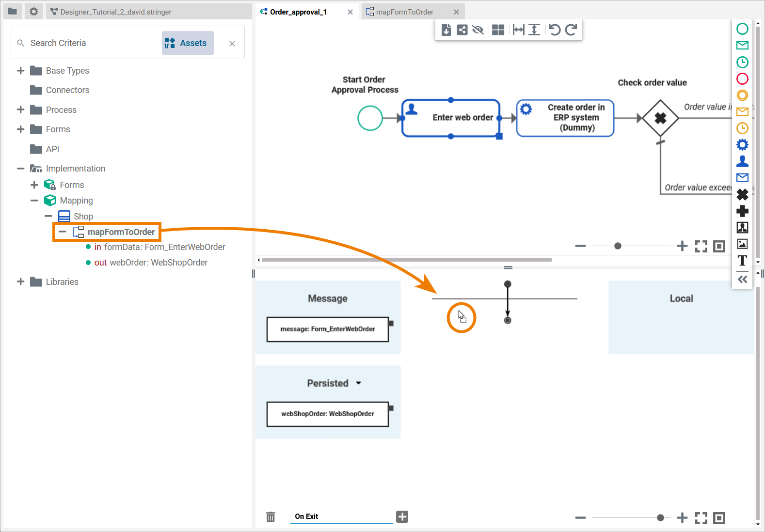
Task: Expand the top-level Forms folder
Action: coord(20,129)
